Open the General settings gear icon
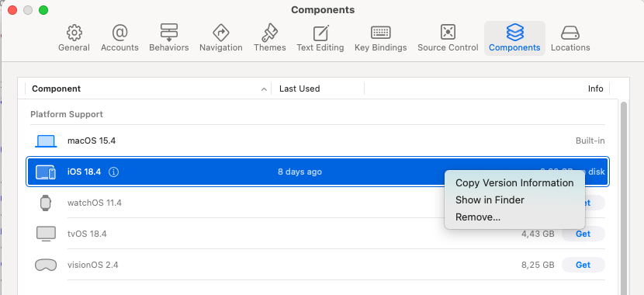The width and height of the screenshot is (644, 295). pos(74,33)
